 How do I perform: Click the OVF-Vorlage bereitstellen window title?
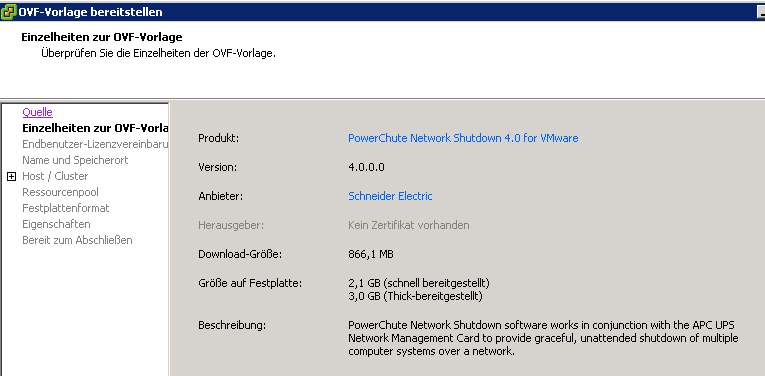pos(91,12)
